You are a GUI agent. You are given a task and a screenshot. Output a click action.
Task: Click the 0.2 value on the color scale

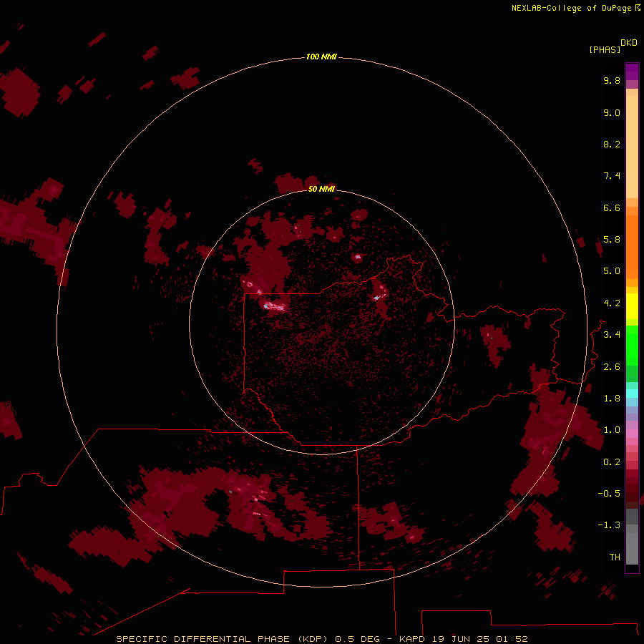(612, 462)
